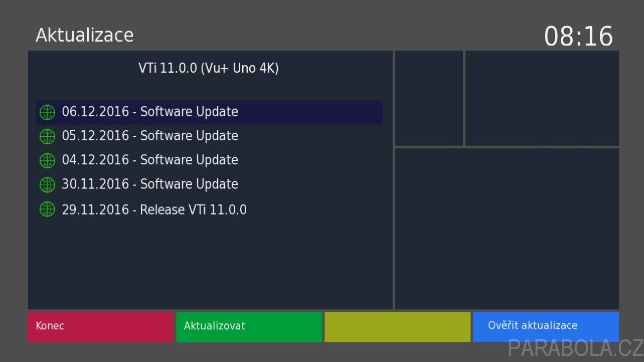Click the small narrow empty panel beside the list
This screenshot has height=362, width=644.
[429, 98]
